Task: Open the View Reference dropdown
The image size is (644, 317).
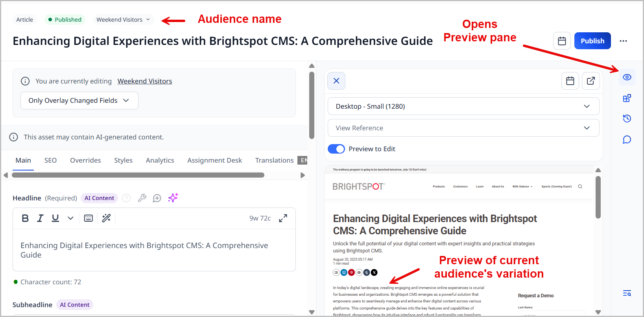Action: click(463, 128)
